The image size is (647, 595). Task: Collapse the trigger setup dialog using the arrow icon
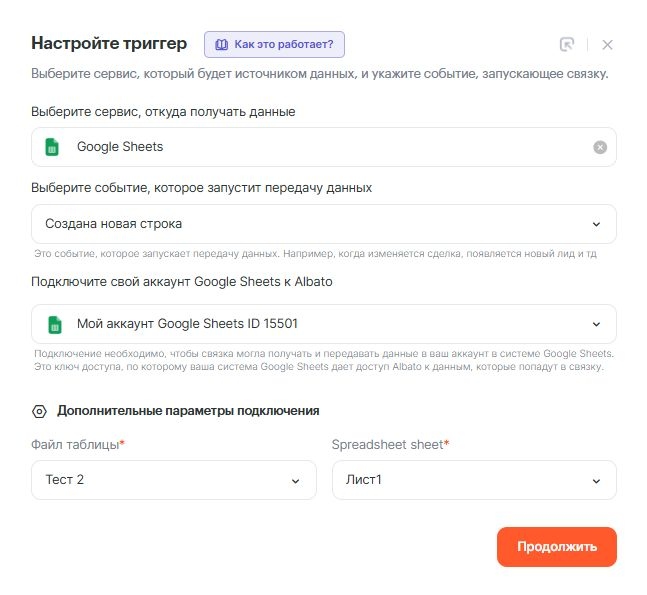[x=567, y=44]
